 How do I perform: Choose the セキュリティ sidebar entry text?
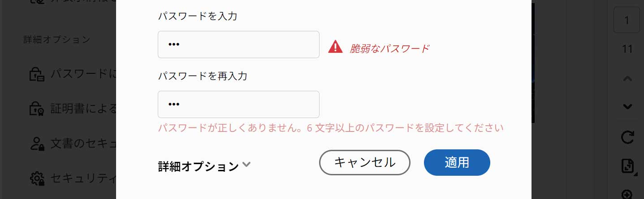click(84, 178)
